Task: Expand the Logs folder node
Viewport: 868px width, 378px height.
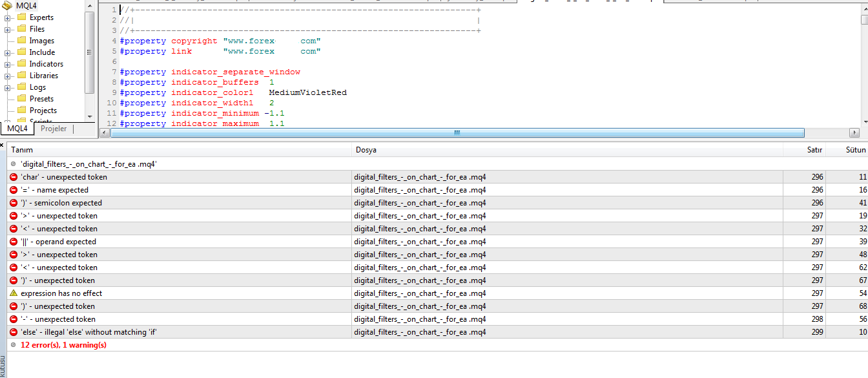Action: click(x=8, y=87)
